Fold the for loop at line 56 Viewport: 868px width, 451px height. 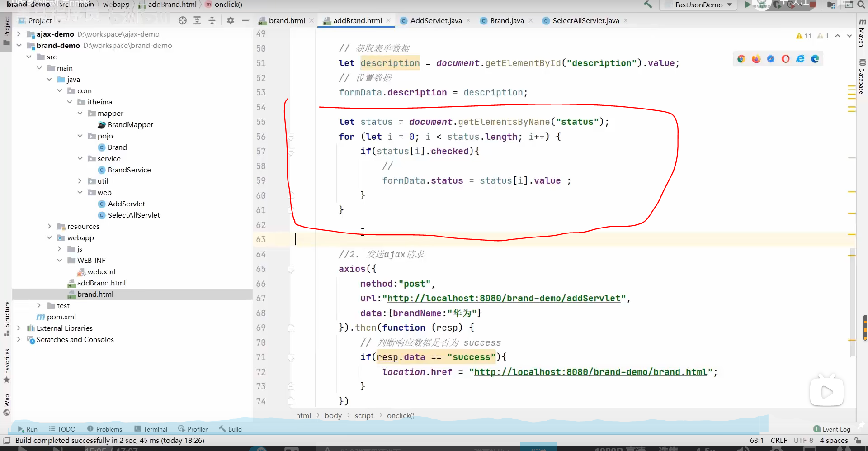[x=291, y=137]
